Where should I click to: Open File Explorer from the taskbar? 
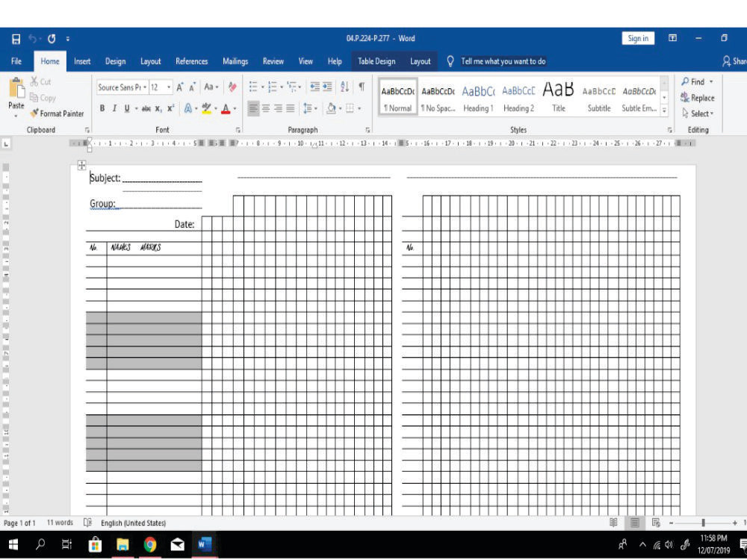click(123, 544)
